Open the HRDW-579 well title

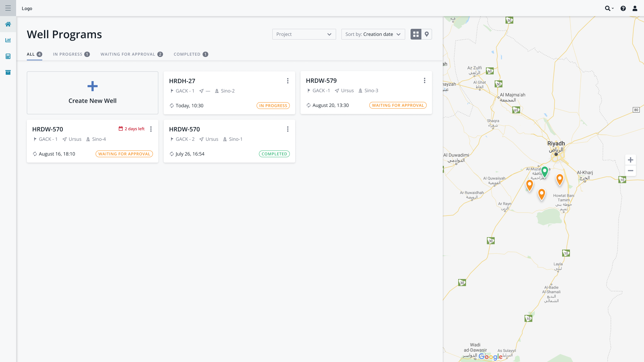pyautogui.click(x=321, y=80)
